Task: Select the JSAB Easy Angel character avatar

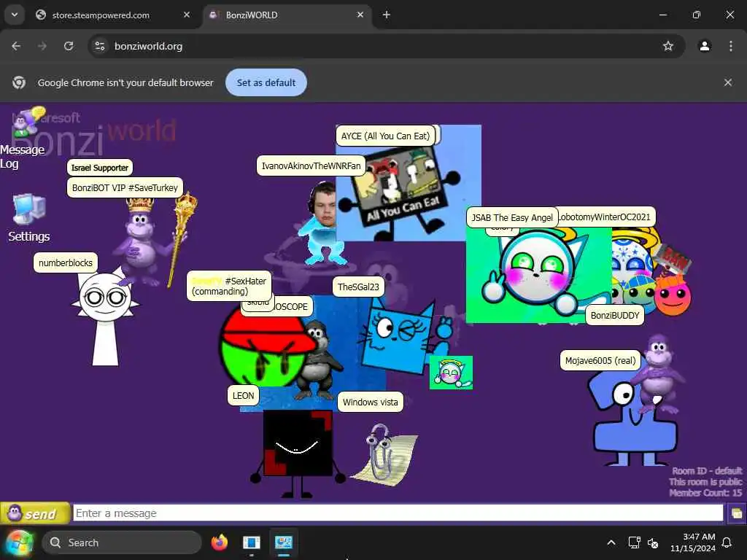Action: 538,274
